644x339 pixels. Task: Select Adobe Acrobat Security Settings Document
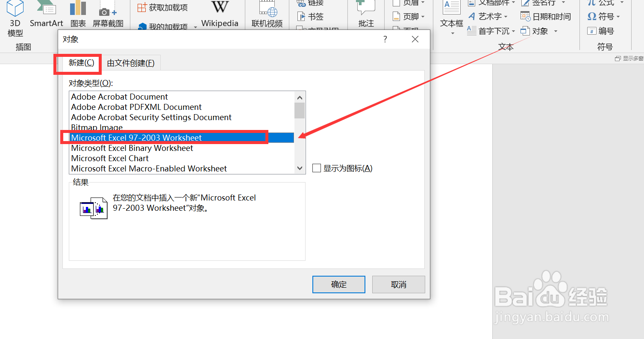182,117
